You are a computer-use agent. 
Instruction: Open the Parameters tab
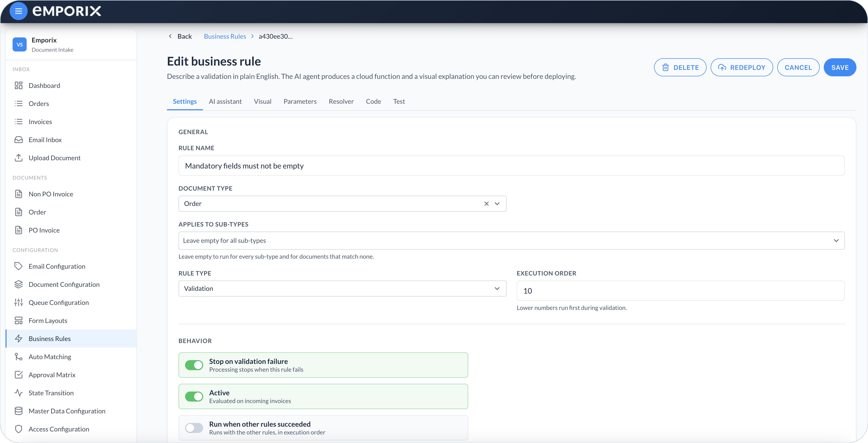point(300,101)
